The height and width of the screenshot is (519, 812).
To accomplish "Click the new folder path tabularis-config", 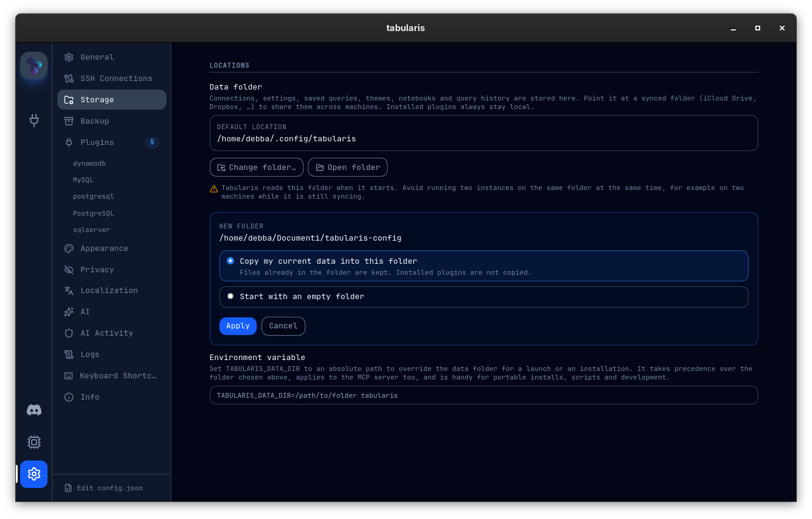I will (x=310, y=238).
